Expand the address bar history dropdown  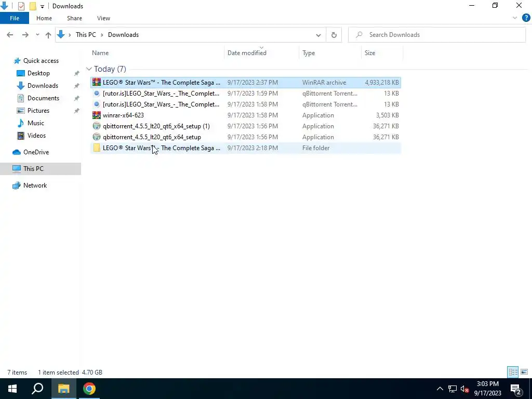pyautogui.click(x=318, y=35)
